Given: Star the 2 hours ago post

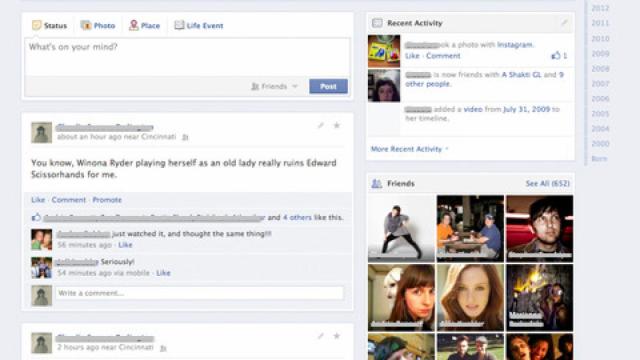Looking at the screenshot, I should [337, 336].
